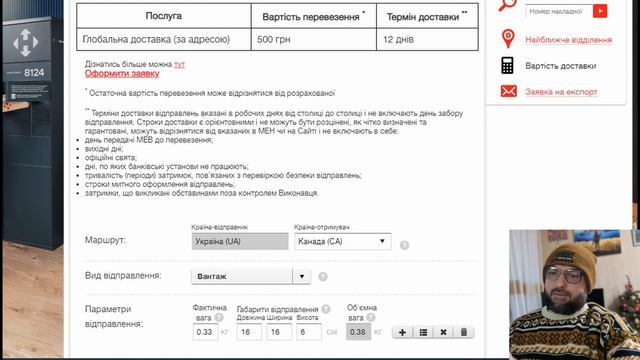Click the list icon in the parameters row

click(423, 332)
